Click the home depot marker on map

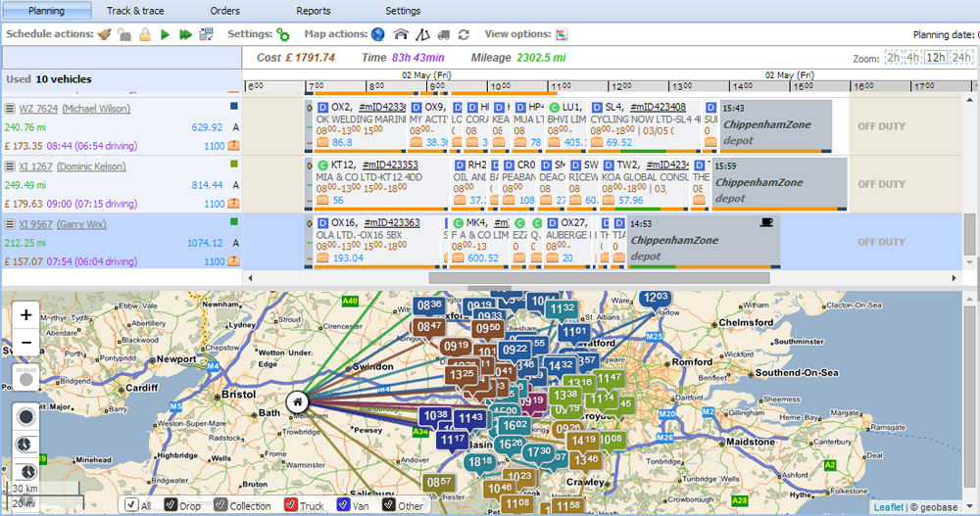click(x=296, y=401)
